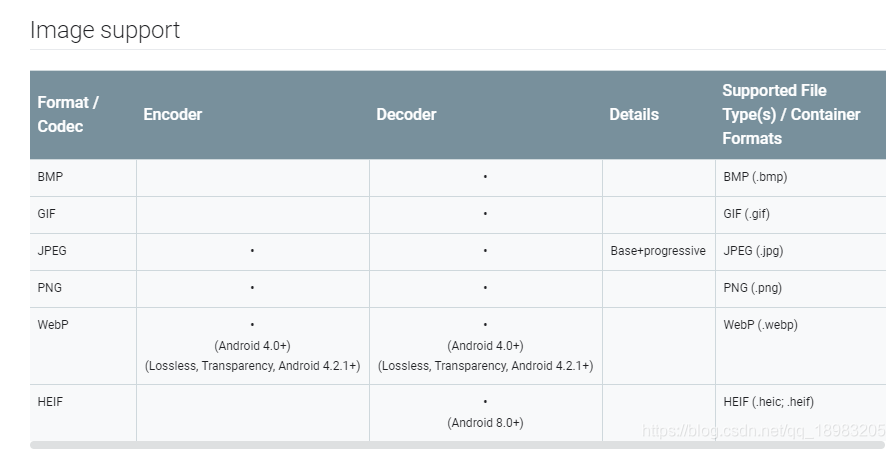Click the HEIF (.heic; .heif) cell
This screenshot has height=449, width=895.
[768, 402]
